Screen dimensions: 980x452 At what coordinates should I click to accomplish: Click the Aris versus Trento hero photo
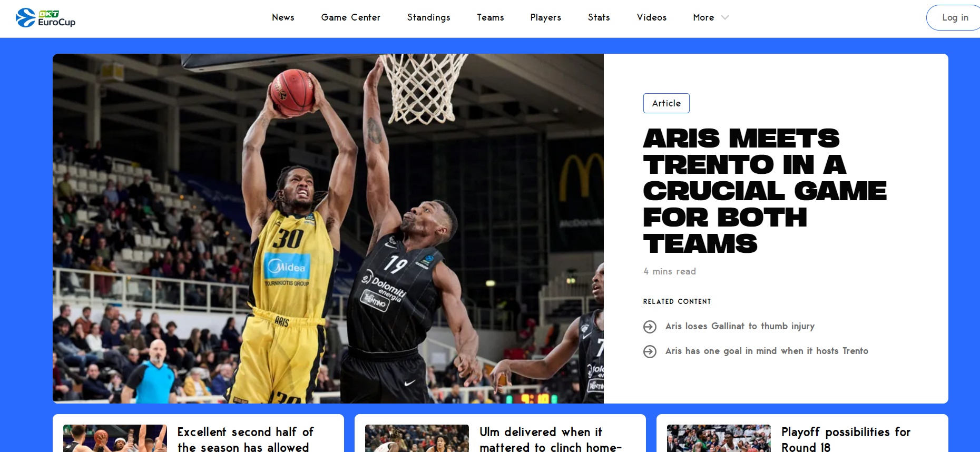coord(328,229)
